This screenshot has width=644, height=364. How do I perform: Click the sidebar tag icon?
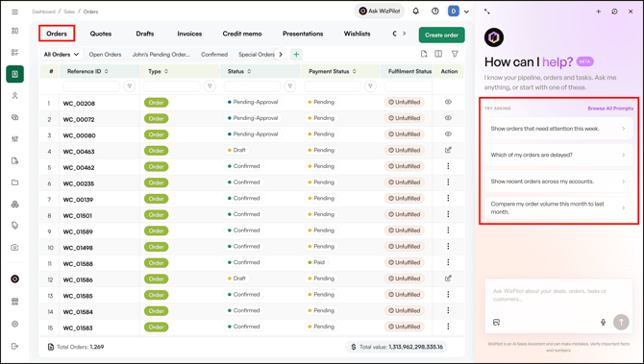click(14, 226)
